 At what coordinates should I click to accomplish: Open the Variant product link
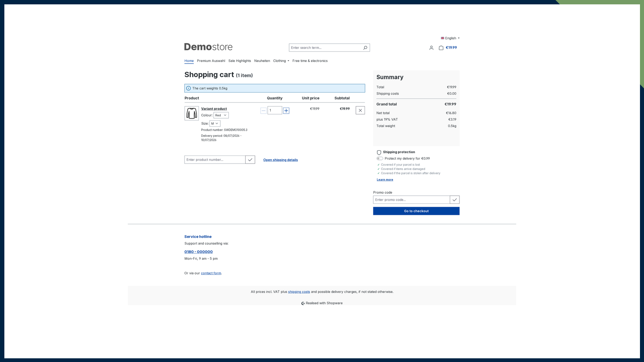(x=214, y=109)
